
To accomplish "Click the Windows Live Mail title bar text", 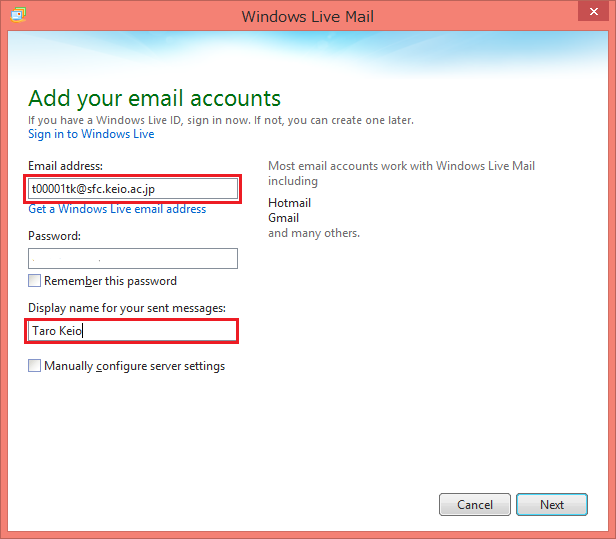I will click(x=307, y=17).
